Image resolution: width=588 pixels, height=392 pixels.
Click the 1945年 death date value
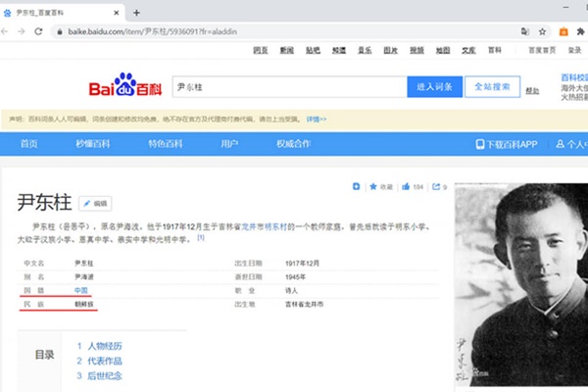click(x=296, y=277)
